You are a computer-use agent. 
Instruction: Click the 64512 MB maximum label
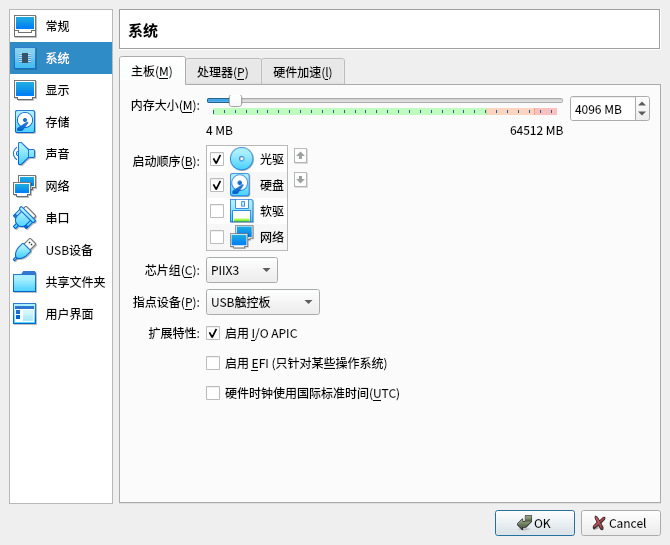pos(536,130)
